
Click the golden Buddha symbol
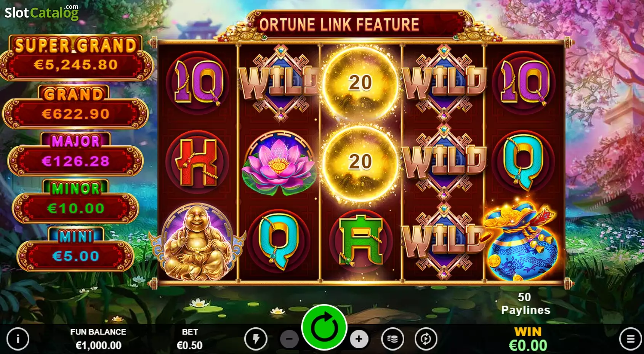click(x=197, y=241)
